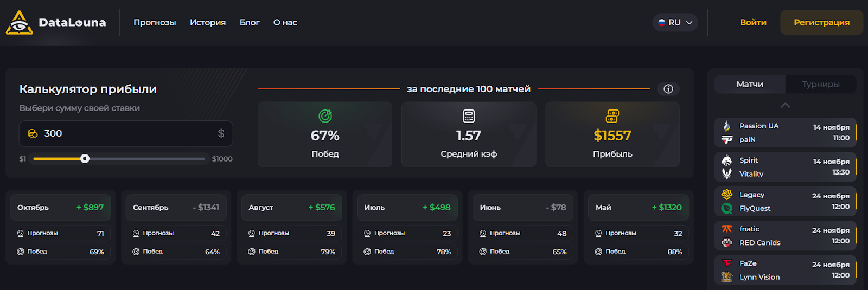Click the money icon above $1557 profit
The image size is (868, 290).
tap(612, 116)
